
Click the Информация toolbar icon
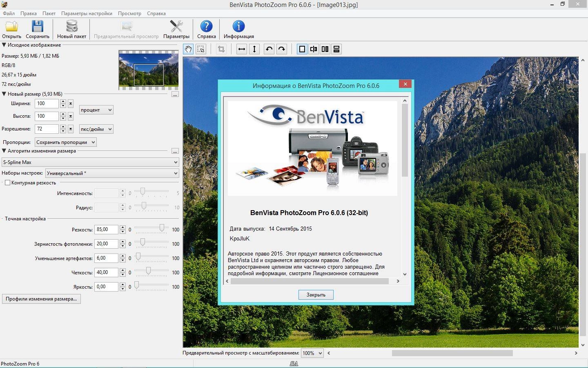tap(238, 27)
